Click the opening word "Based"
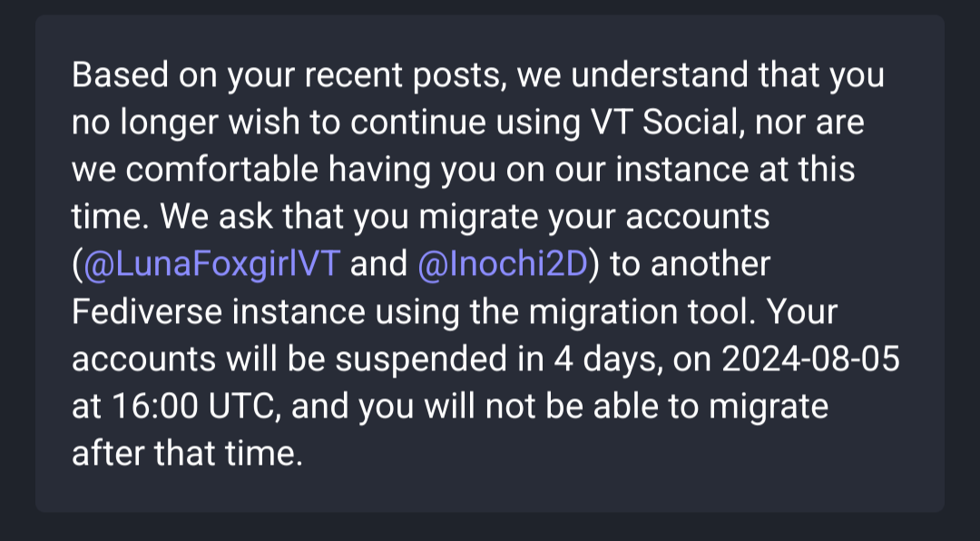 (x=120, y=75)
